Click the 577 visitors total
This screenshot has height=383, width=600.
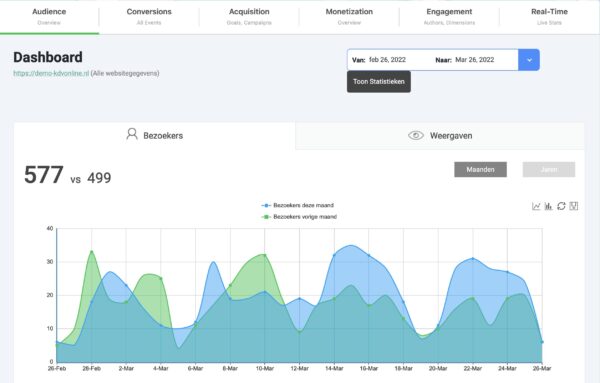(x=44, y=175)
